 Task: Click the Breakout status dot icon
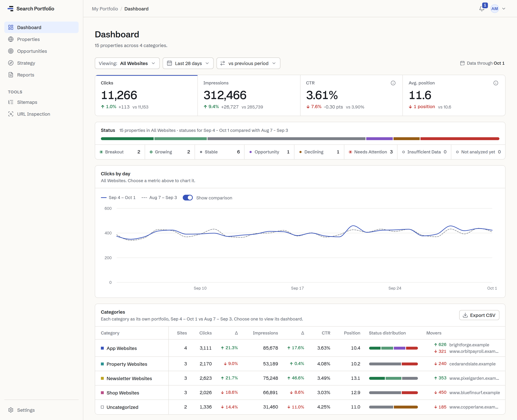coord(101,152)
